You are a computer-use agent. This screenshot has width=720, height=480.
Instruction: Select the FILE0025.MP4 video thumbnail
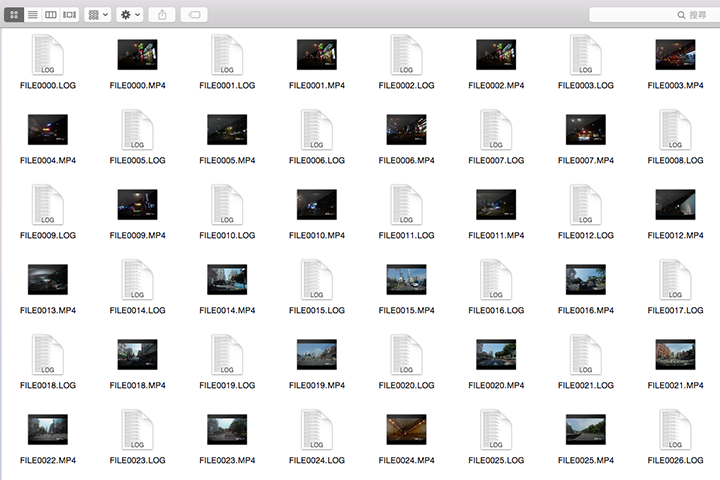point(585,429)
